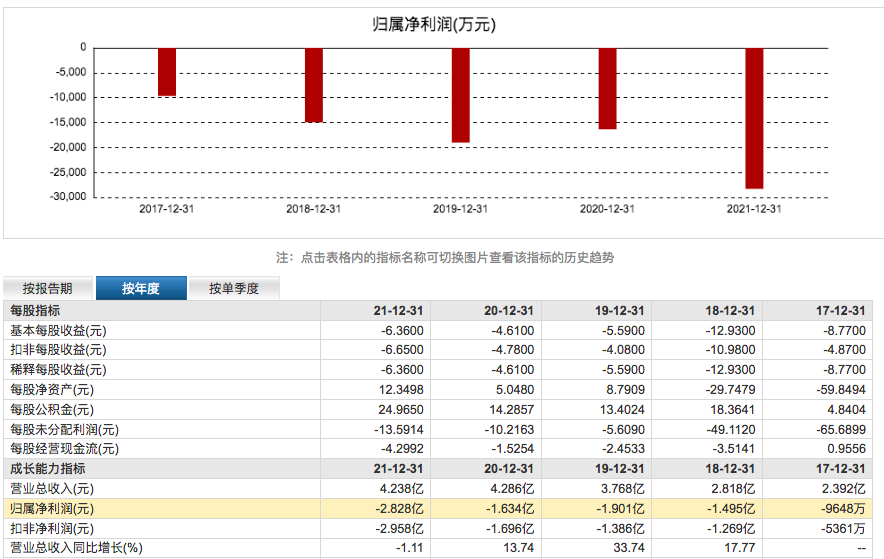Click the 2021-12-31 axis label
The width and height of the screenshot is (884, 559).
[x=754, y=209]
